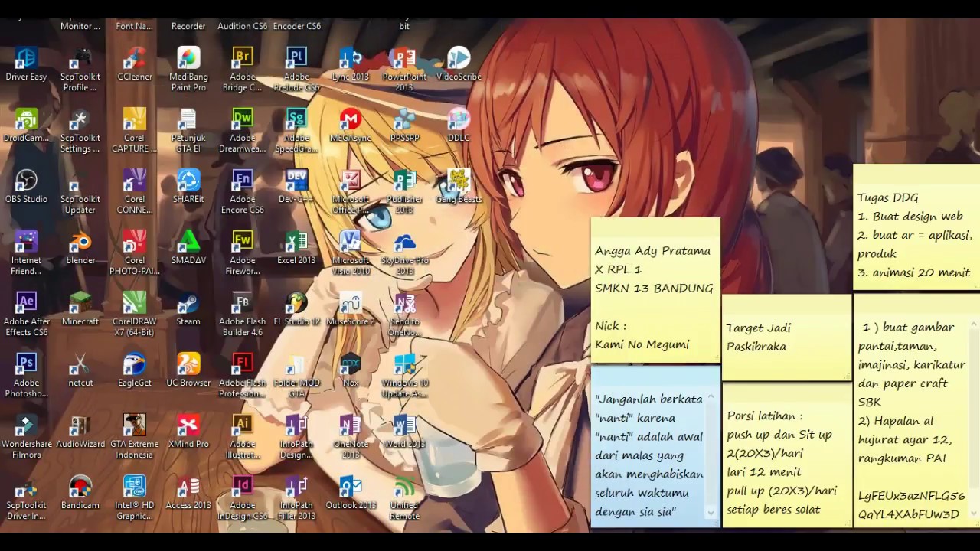Open Adobe Dreamweaver shortcut
The width and height of the screenshot is (980, 551).
[242, 131]
